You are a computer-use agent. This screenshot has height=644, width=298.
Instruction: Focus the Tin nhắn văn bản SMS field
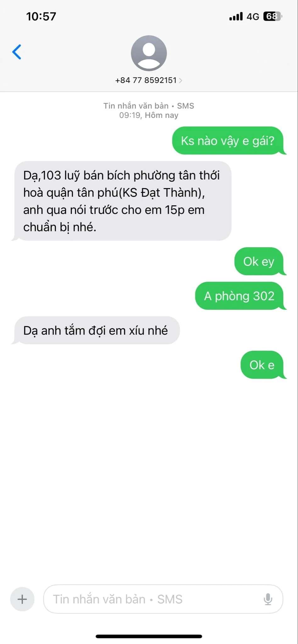pos(163,599)
